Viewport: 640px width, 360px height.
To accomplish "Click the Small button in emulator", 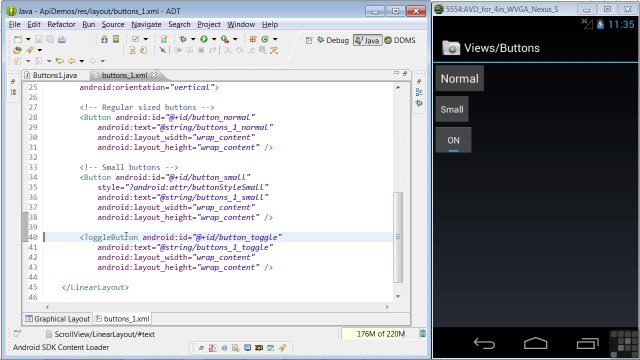I will (x=452, y=109).
